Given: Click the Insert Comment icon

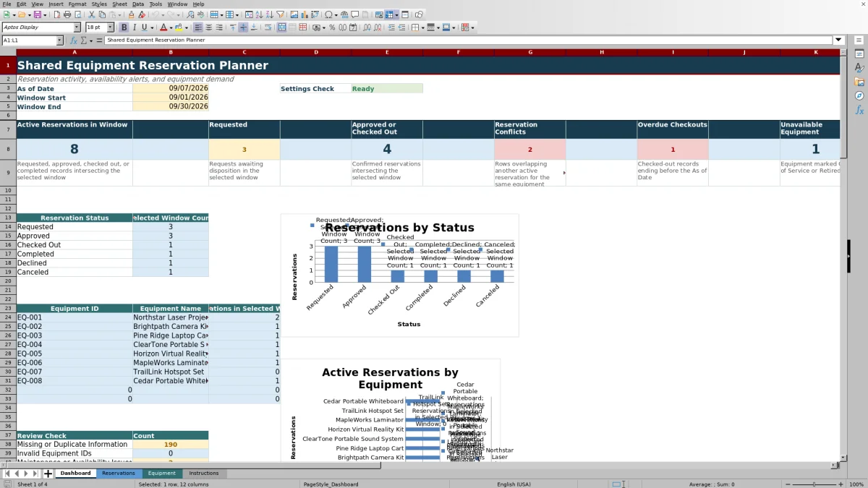Looking at the screenshot, I should click(355, 14).
